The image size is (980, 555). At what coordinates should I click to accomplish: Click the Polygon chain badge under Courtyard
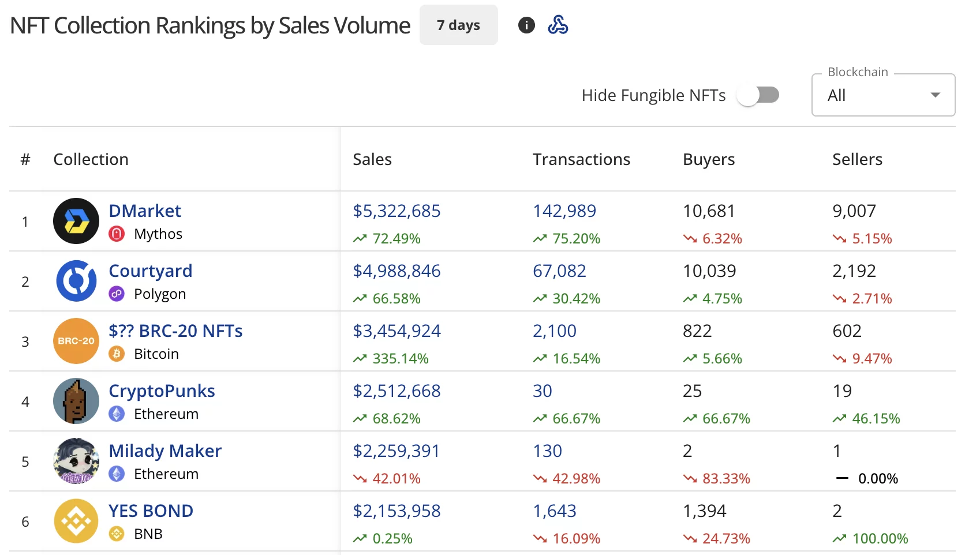(x=117, y=294)
